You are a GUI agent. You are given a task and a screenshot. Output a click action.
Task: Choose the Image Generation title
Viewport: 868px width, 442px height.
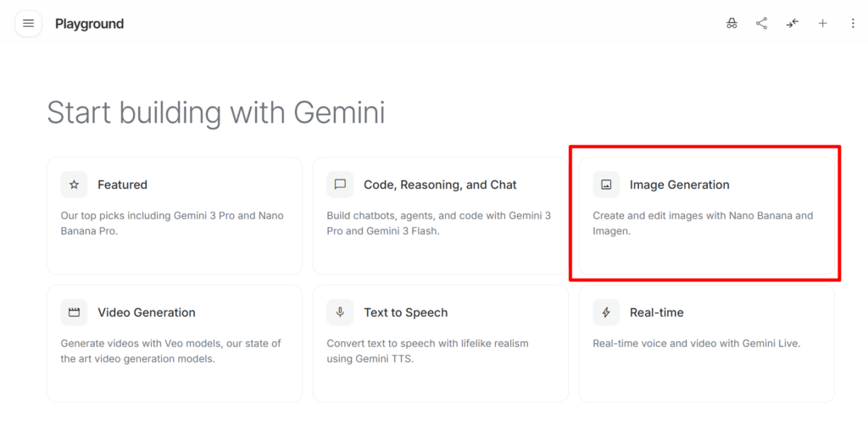(679, 185)
